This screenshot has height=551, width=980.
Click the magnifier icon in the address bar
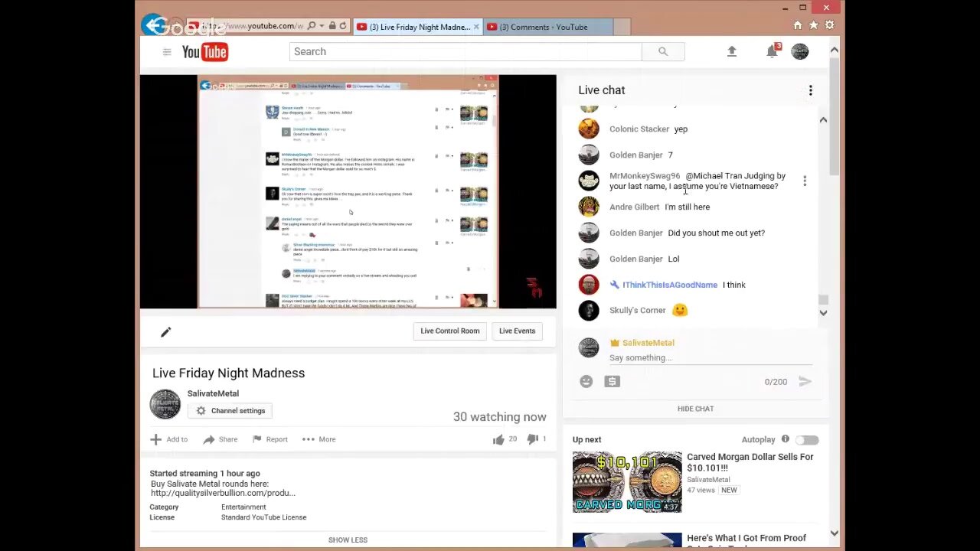pyautogui.click(x=312, y=26)
